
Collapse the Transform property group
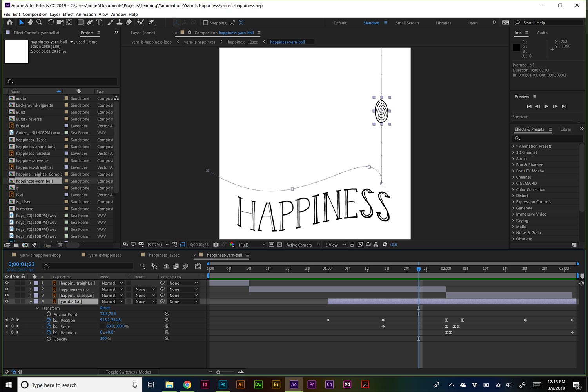[38, 308]
